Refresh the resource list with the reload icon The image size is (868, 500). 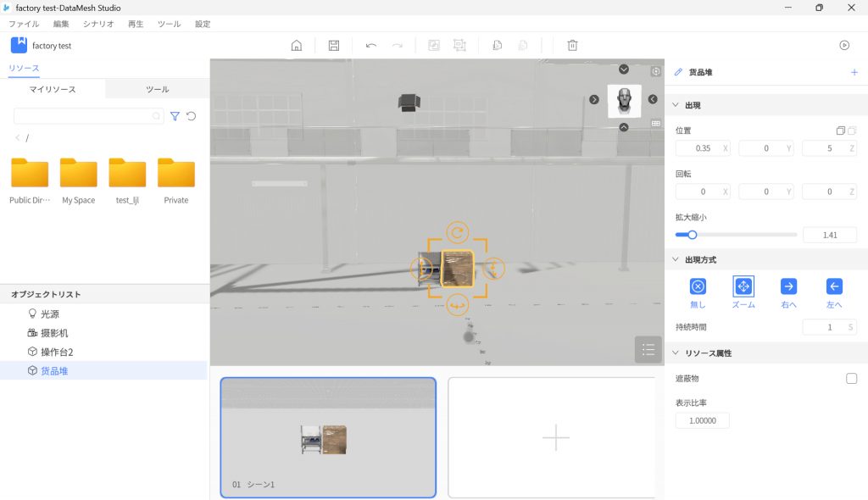click(x=192, y=116)
